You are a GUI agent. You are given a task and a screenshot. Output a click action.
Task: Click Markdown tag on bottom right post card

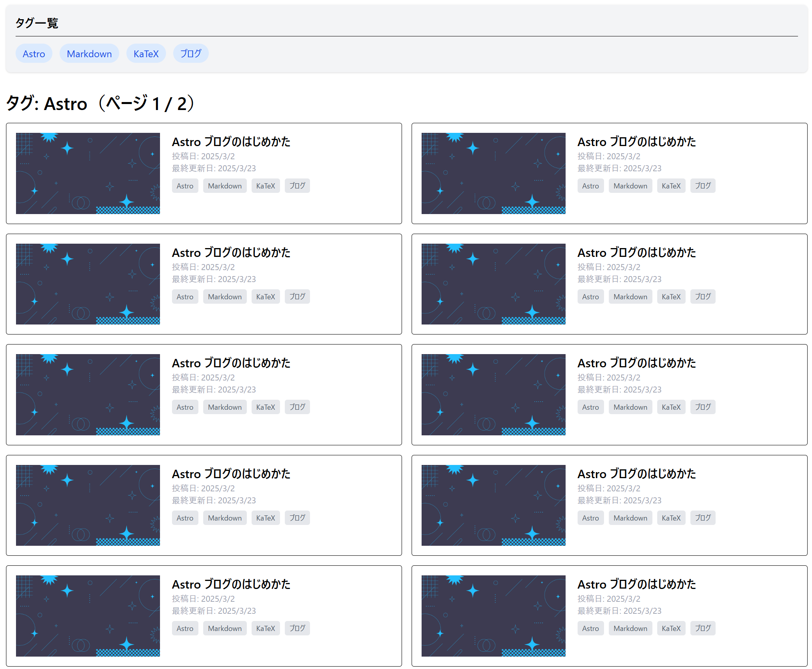pos(630,629)
